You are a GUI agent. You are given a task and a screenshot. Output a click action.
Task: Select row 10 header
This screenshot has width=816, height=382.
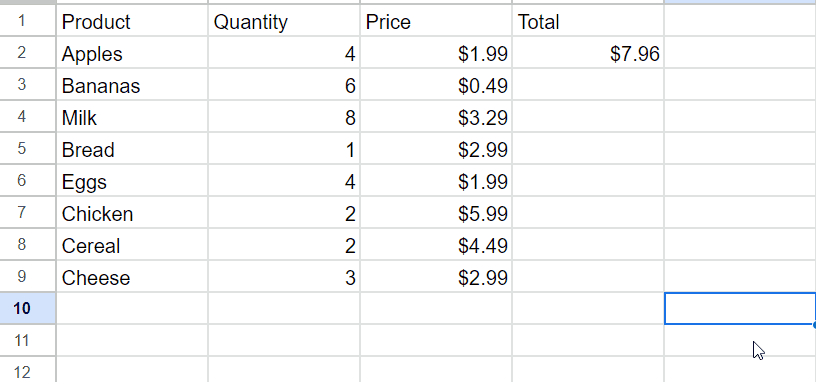tap(28, 309)
